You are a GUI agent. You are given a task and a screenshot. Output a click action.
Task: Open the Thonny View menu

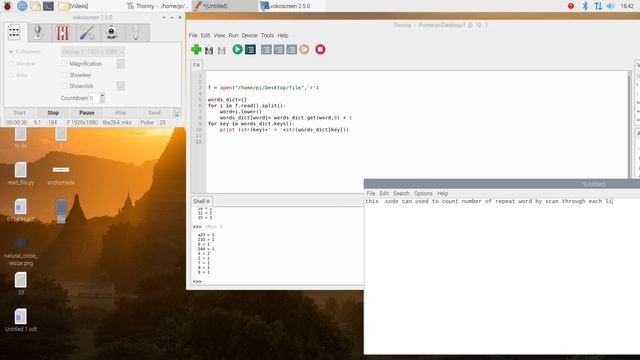click(x=219, y=36)
